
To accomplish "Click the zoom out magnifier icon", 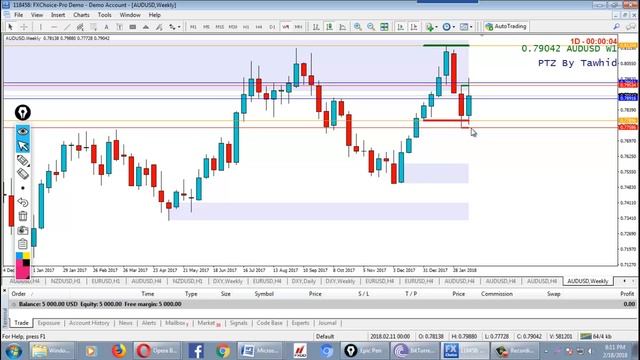I will [x=371, y=27].
